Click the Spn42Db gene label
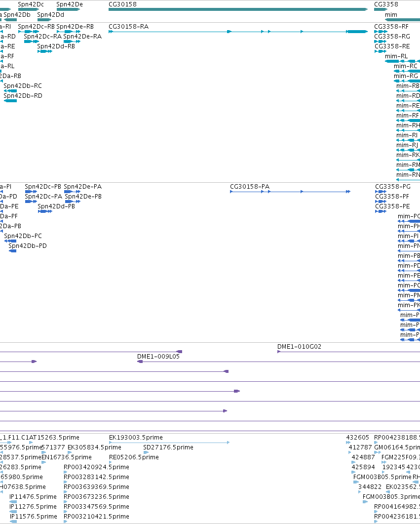The image size is (420, 524). click(17, 15)
